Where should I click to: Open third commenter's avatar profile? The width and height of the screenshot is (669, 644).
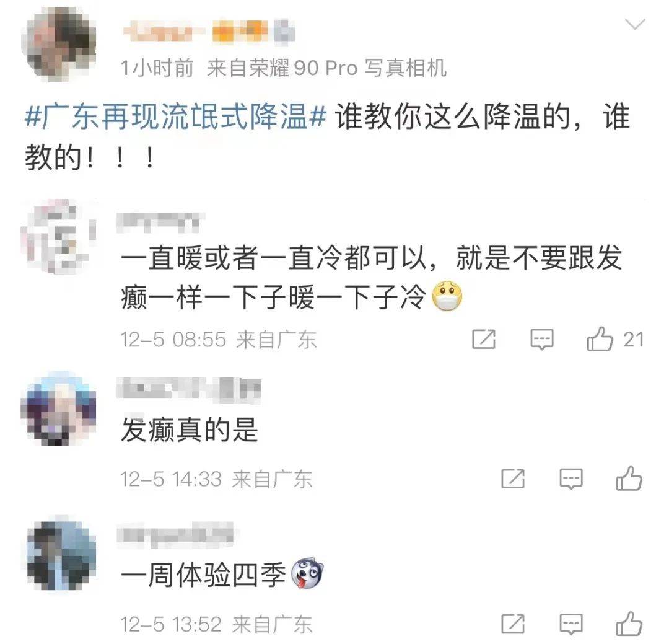point(61,554)
